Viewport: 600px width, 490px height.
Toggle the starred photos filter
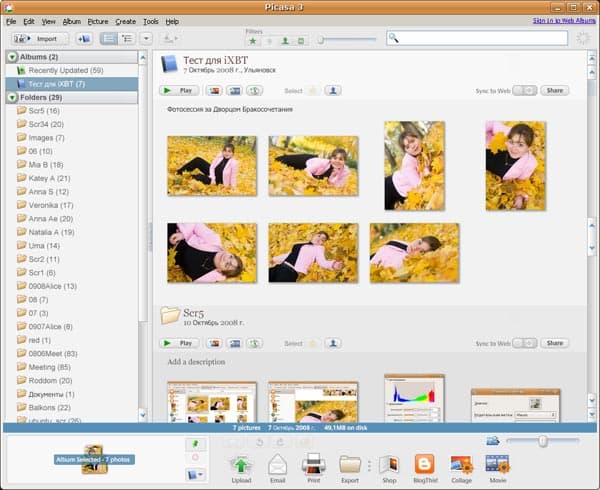click(x=253, y=41)
